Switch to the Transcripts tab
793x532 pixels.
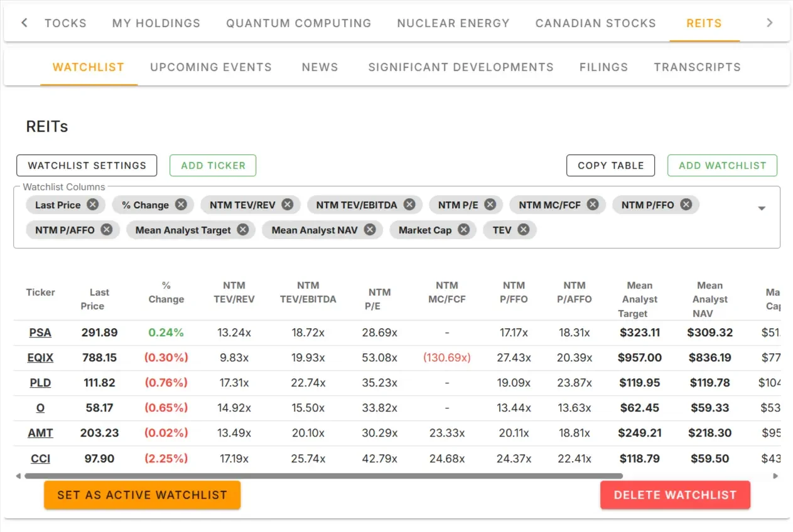point(698,67)
